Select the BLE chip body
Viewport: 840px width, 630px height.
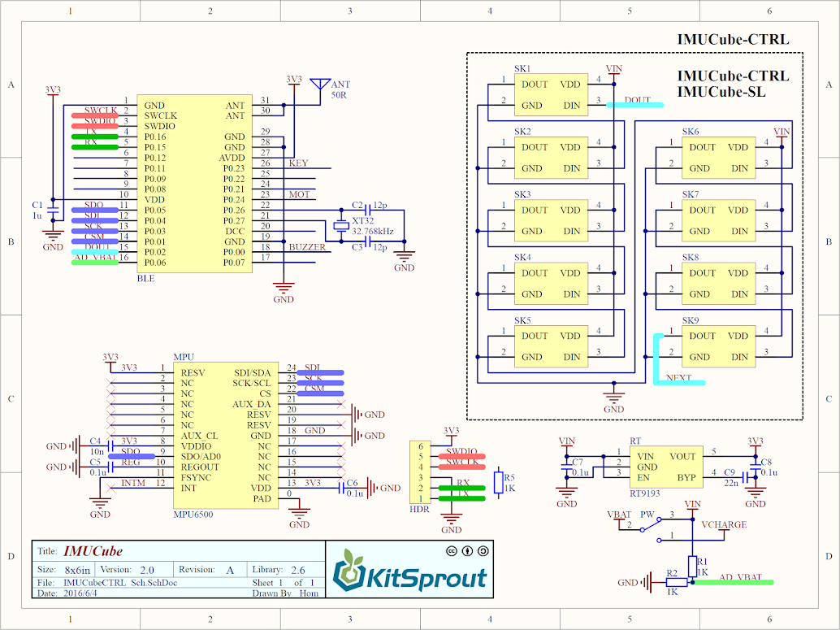pos(194,184)
